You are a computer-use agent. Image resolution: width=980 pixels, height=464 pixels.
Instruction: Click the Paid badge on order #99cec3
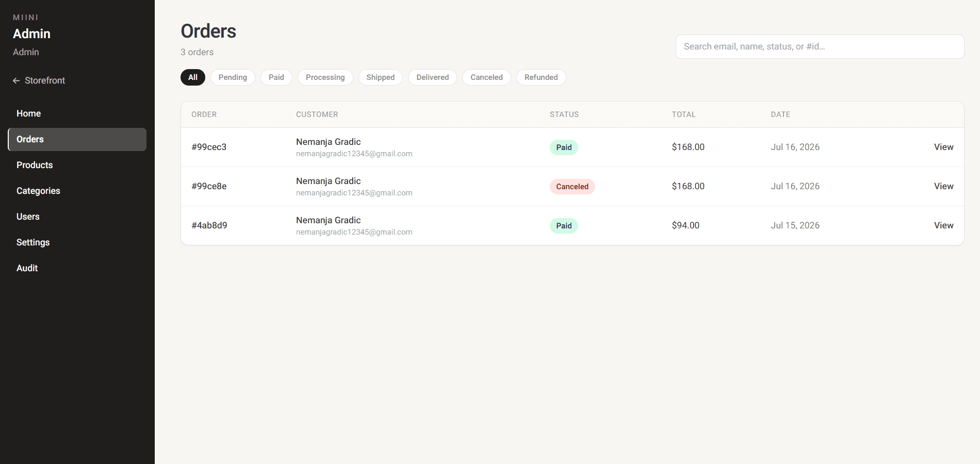point(564,147)
